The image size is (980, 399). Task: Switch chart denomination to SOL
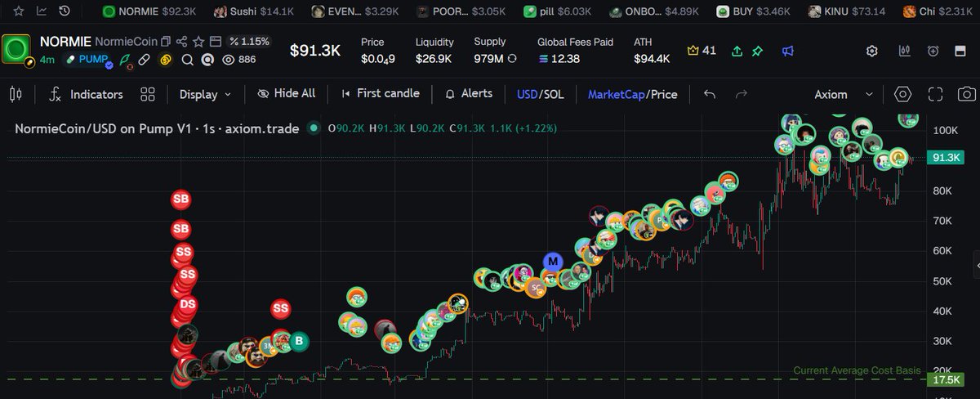click(x=553, y=94)
